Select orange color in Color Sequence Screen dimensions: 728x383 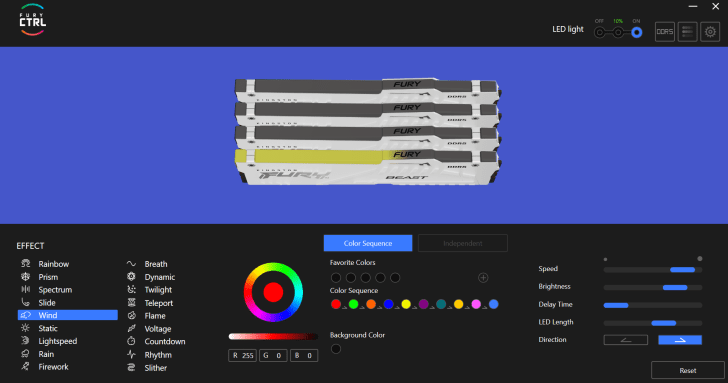click(371, 304)
